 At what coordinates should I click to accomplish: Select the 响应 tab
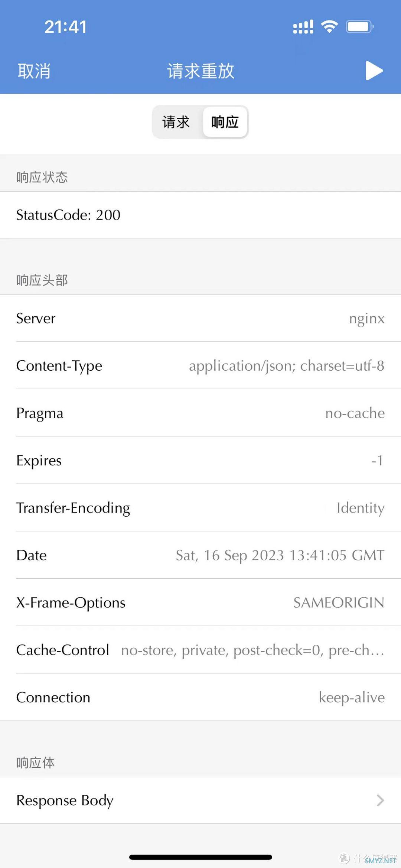coord(225,122)
